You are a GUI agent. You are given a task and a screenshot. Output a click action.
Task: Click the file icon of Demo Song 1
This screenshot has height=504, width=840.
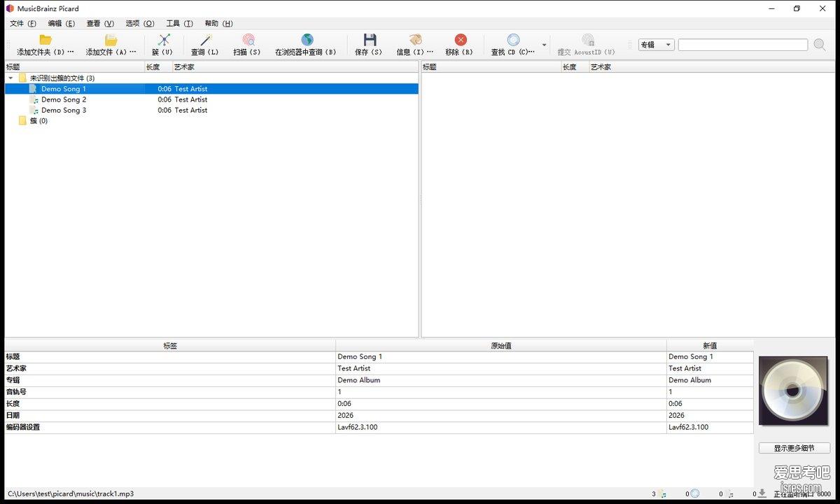click(34, 89)
